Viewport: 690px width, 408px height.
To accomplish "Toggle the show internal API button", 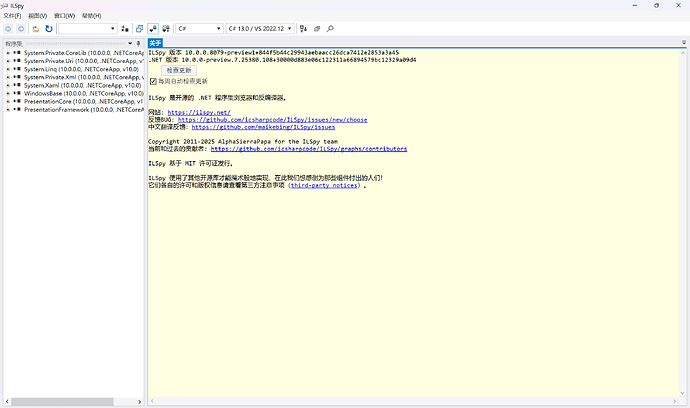I will (153, 29).
